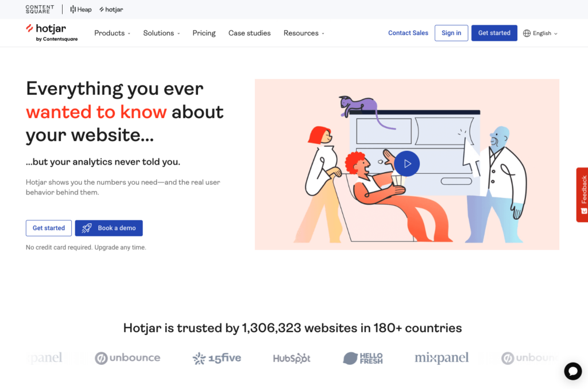The image size is (588, 389).
Task: Click Get started in the header
Action: 494,33
